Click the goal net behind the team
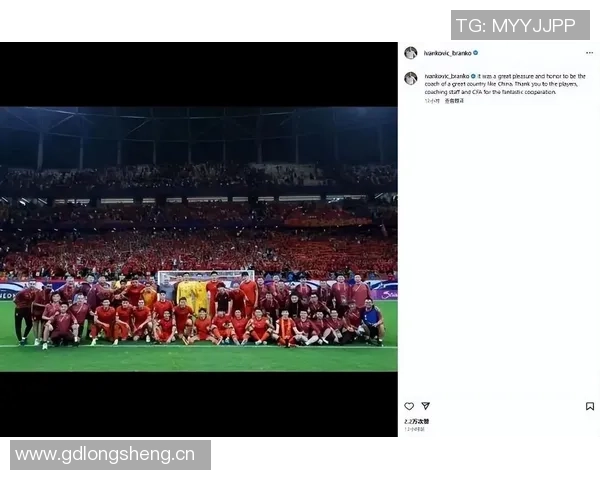Viewport: 600px width, 480px height. click(205, 278)
